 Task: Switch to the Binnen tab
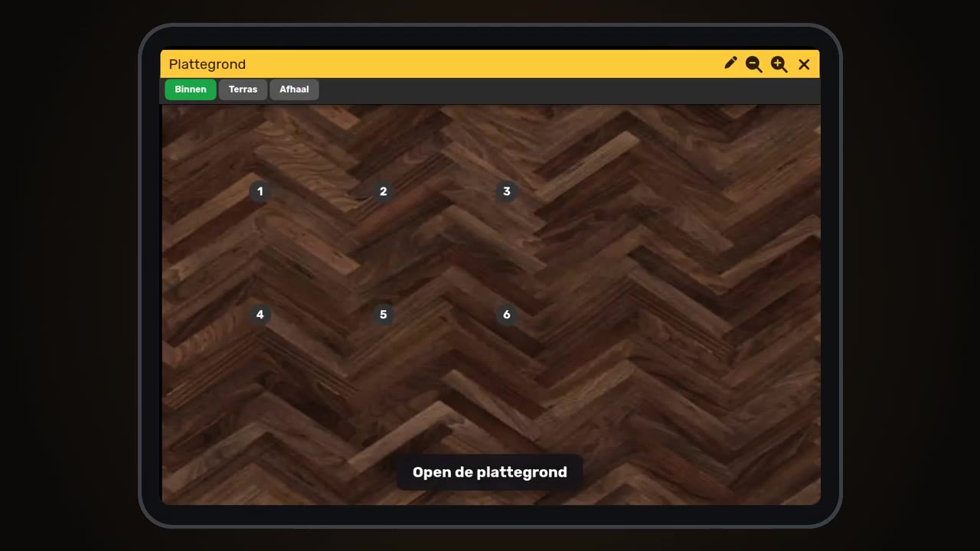(191, 90)
